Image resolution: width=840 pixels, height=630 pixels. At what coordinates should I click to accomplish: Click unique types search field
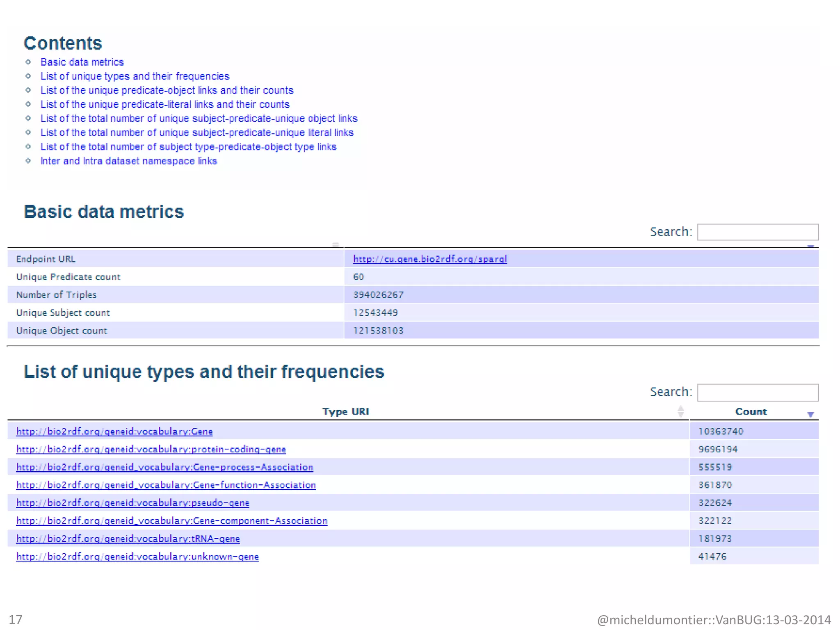tap(757, 393)
